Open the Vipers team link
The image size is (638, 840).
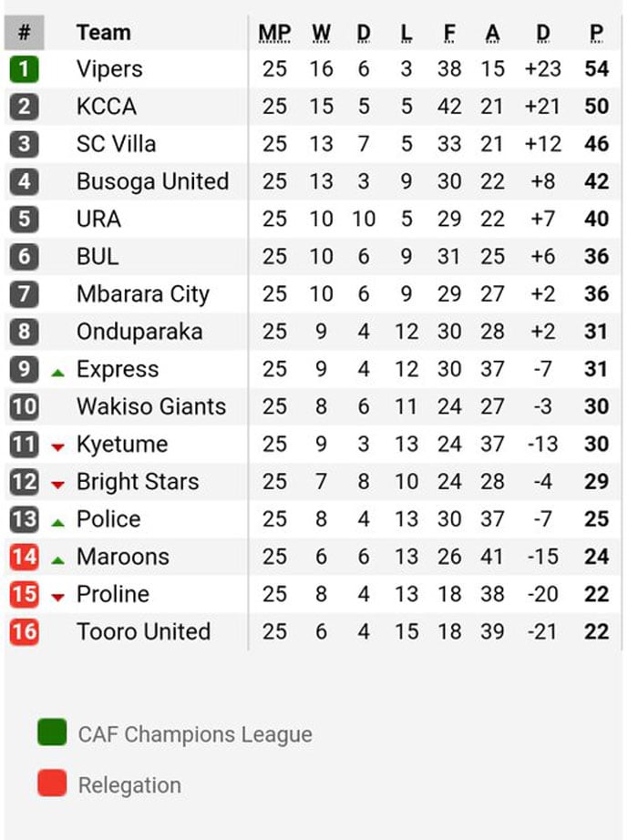coord(109,69)
